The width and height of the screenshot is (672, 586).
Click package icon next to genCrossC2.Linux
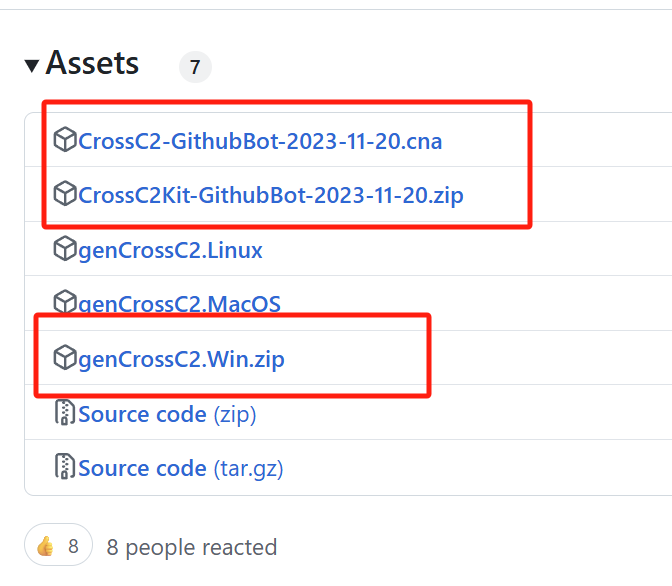(x=65, y=248)
